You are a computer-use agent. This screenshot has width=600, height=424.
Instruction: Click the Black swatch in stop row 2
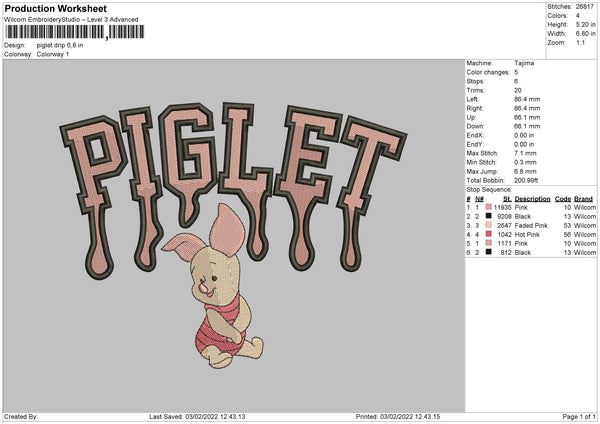(x=488, y=216)
